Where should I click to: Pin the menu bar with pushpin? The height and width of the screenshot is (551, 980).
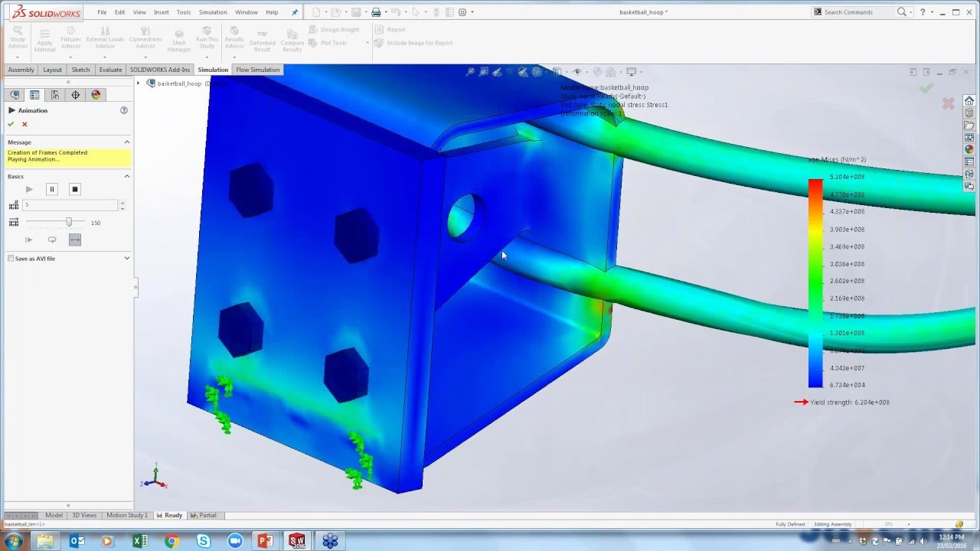(x=295, y=12)
